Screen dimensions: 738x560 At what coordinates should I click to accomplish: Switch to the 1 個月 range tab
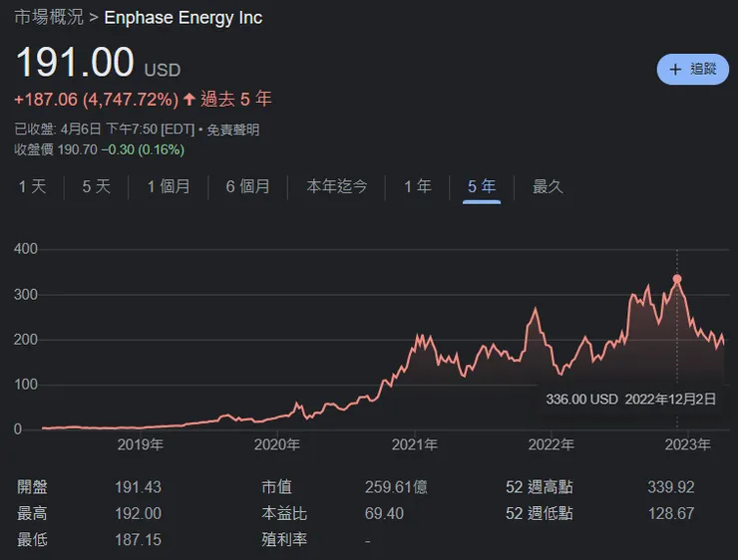tap(169, 186)
